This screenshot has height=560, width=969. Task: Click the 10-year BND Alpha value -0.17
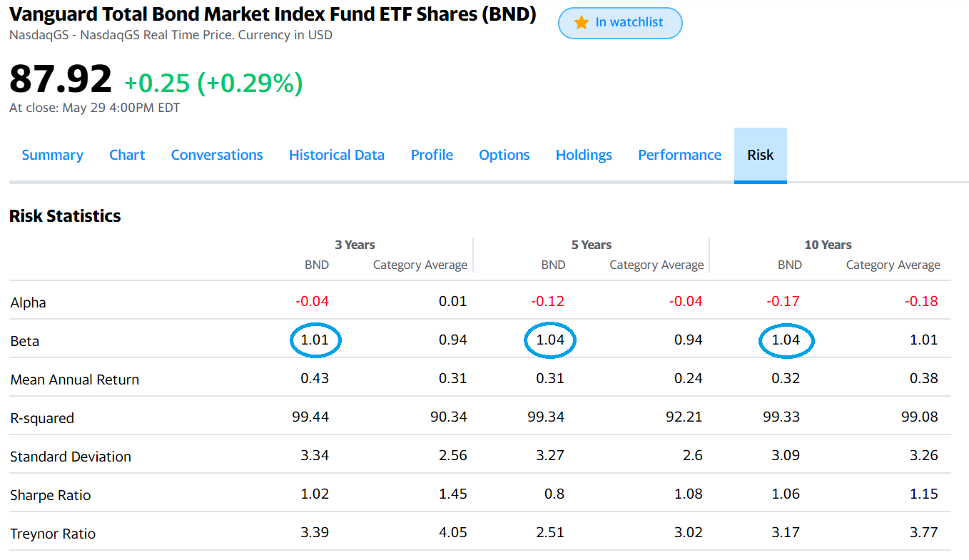783,301
